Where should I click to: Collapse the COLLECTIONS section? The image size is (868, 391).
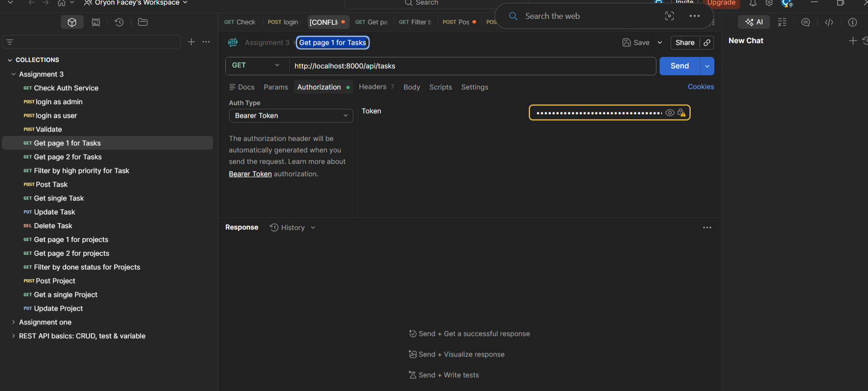pos(10,60)
